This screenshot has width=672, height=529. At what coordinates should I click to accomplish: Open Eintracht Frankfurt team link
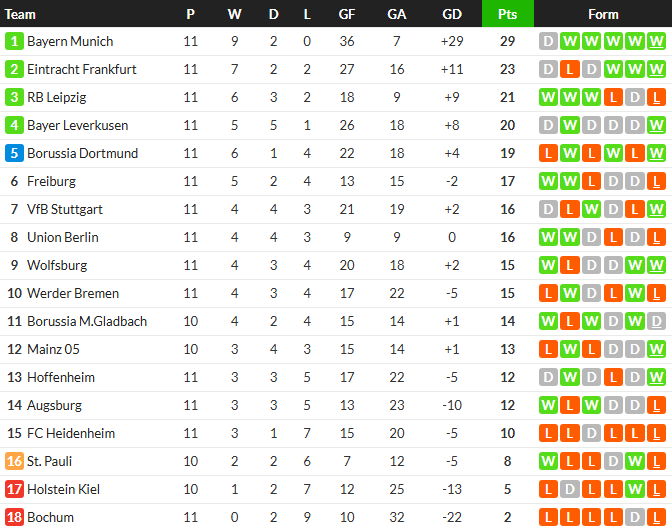(x=82, y=69)
